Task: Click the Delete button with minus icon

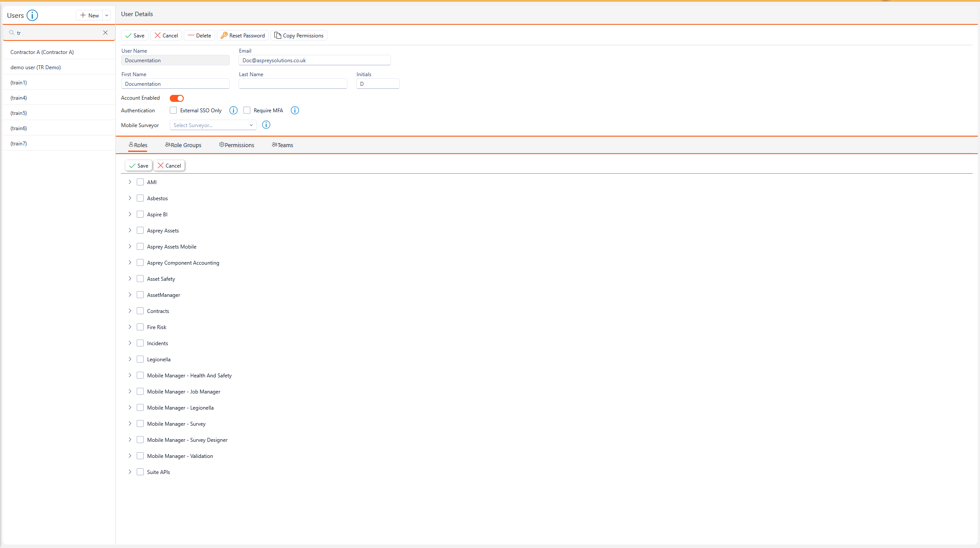Action: tap(199, 36)
